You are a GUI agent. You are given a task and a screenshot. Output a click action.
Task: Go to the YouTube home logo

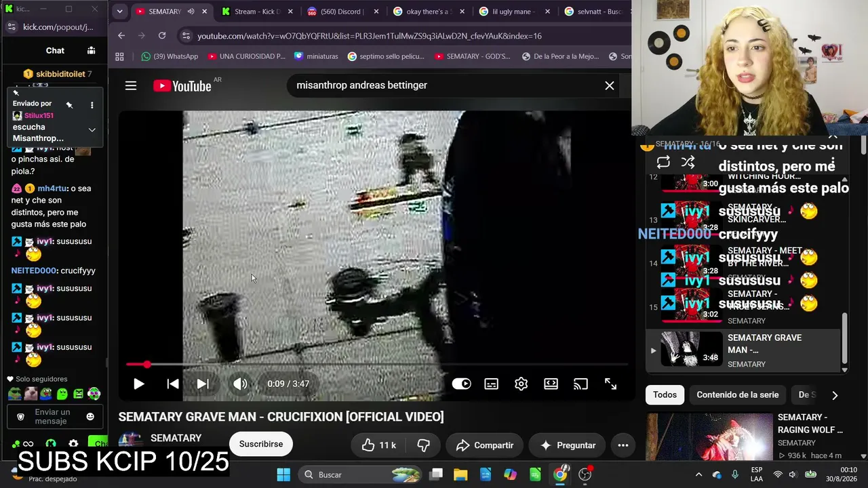tap(182, 85)
